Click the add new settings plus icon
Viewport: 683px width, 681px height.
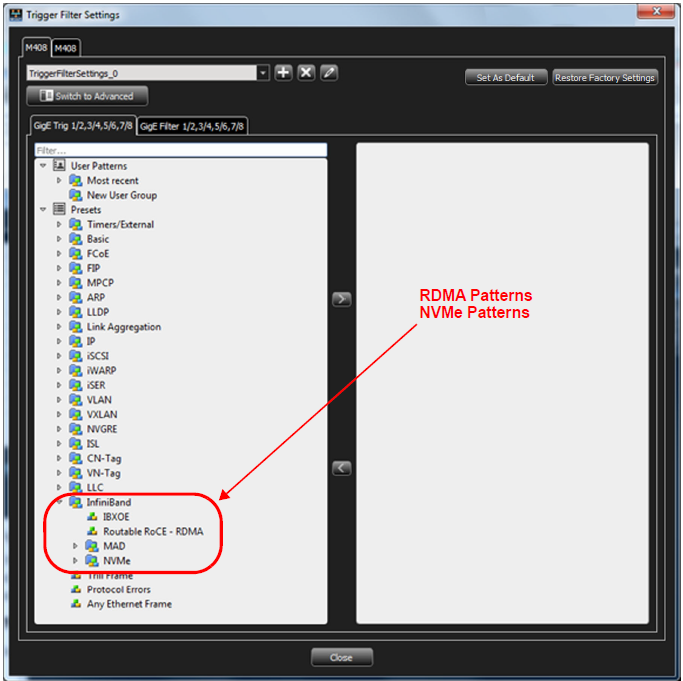(284, 73)
